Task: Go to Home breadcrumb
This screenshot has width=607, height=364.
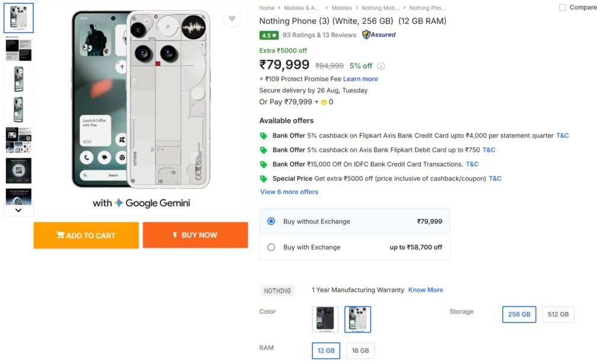Action: click(267, 8)
